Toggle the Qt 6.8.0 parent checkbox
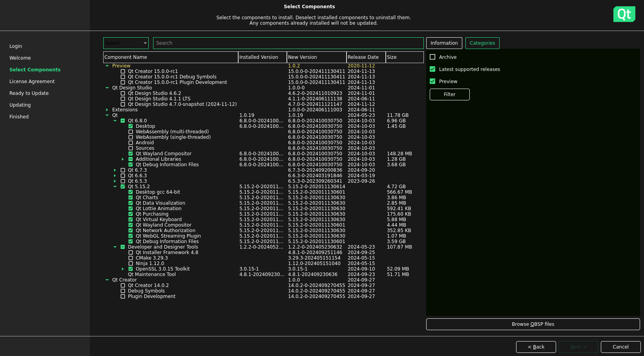The width and height of the screenshot is (644, 356). click(x=123, y=121)
